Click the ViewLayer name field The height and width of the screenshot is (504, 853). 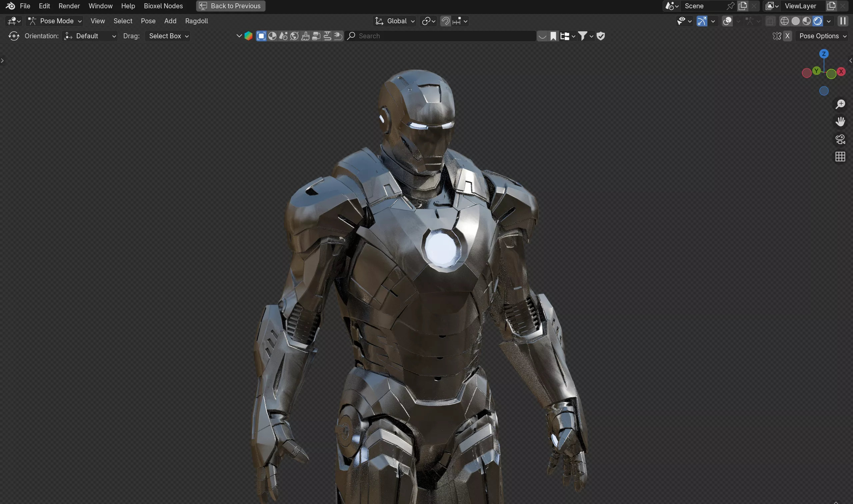(x=803, y=6)
